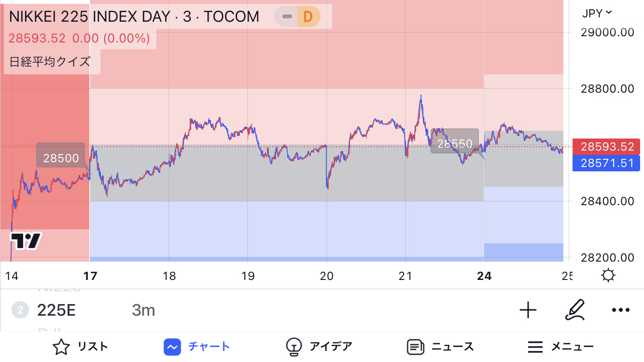Click the 28500 price callout label
Image resolution: width=644 pixels, height=362 pixels.
[x=61, y=158]
